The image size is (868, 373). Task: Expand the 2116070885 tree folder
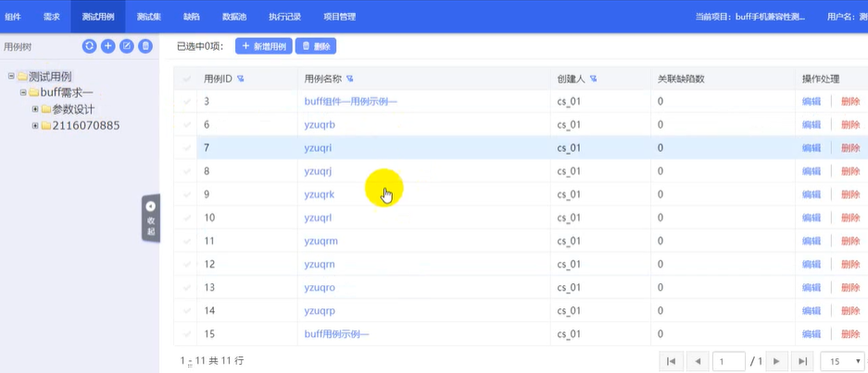(x=35, y=126)
